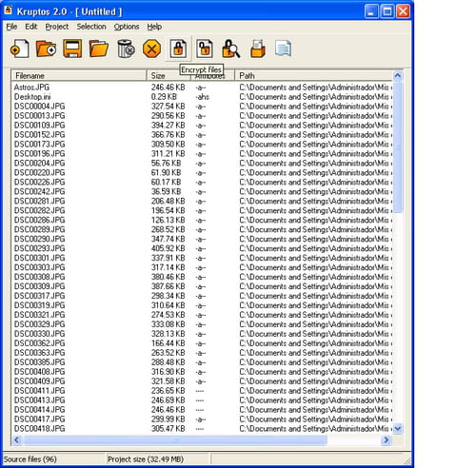Sort by the Size column header

tap(169, 75)
